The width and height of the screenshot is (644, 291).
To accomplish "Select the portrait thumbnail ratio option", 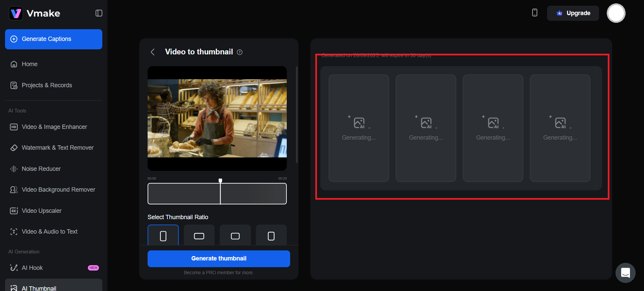I will coord(163,236).
